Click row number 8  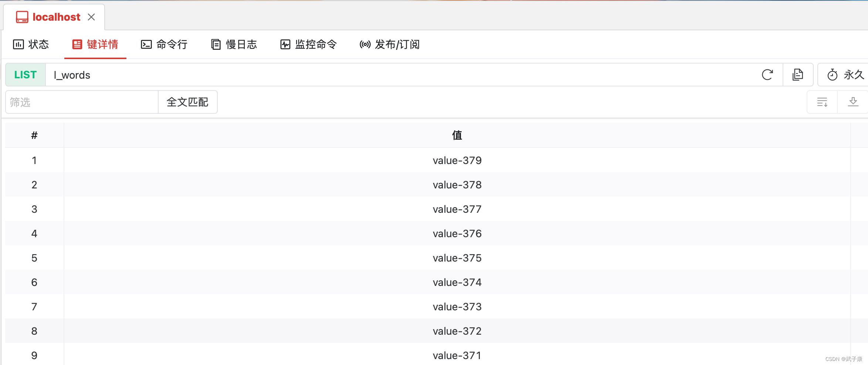(x=34, y=331)
